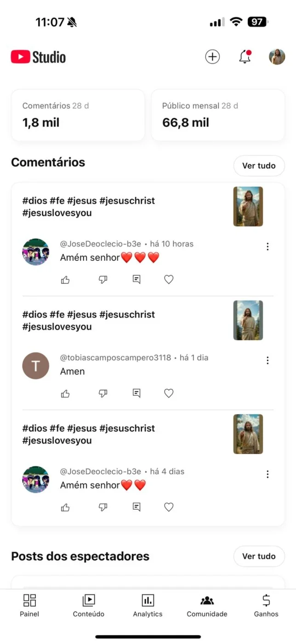Screen dimensions: 296x644
Task: Open video thumbnail beside the first comment
Action: [x=248, y=207]
